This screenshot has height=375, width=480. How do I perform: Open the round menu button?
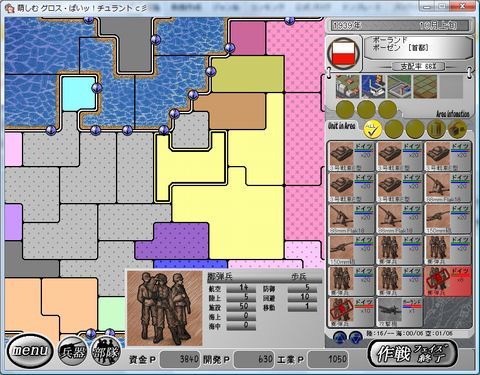point(29,351)
